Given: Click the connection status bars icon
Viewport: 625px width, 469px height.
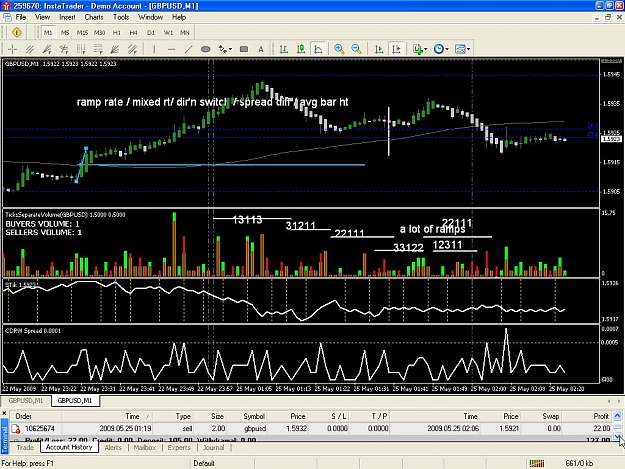Looking at the screenshot, I should pyautogui.click(x=537, y=463).
